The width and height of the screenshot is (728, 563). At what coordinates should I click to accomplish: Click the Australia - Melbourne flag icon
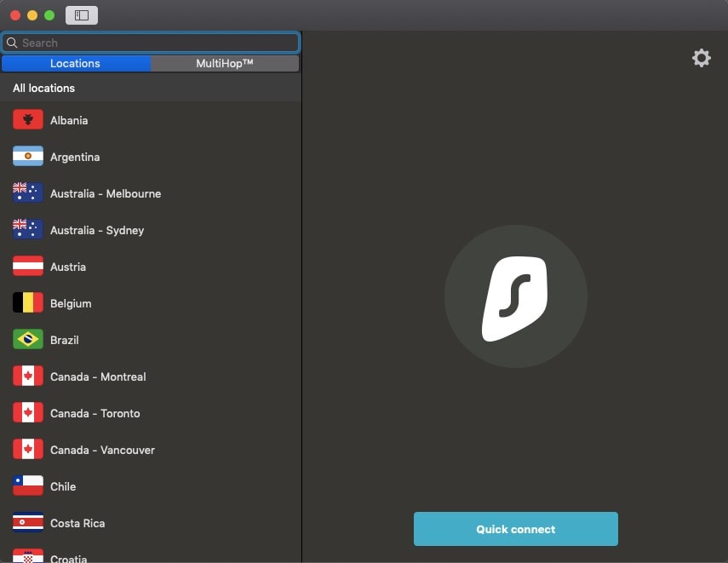(x=28, y=193)
